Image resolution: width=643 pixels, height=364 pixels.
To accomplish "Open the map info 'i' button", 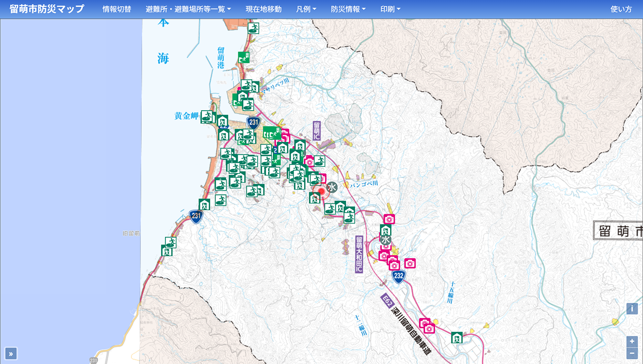I will (632, 309).
